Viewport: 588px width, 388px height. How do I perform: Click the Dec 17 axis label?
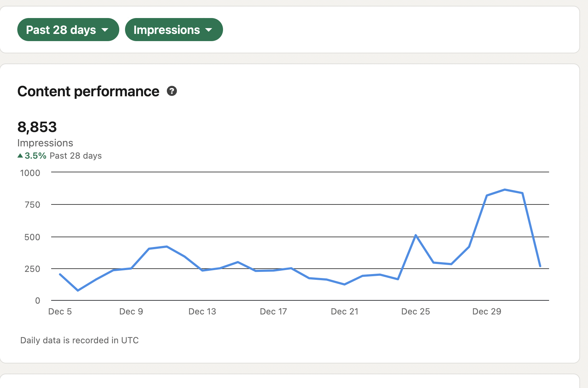coord(273,312)
